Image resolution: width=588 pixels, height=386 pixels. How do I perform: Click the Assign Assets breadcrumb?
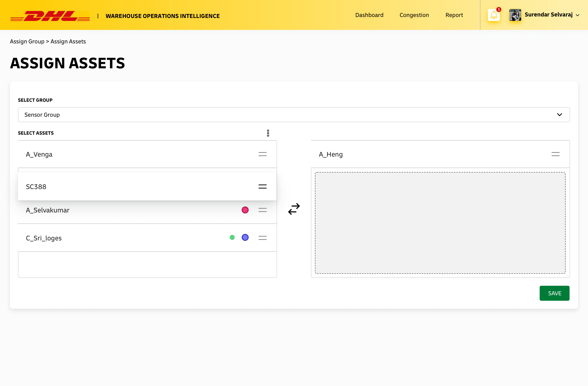pyautogui.click(x=68, y=41)
